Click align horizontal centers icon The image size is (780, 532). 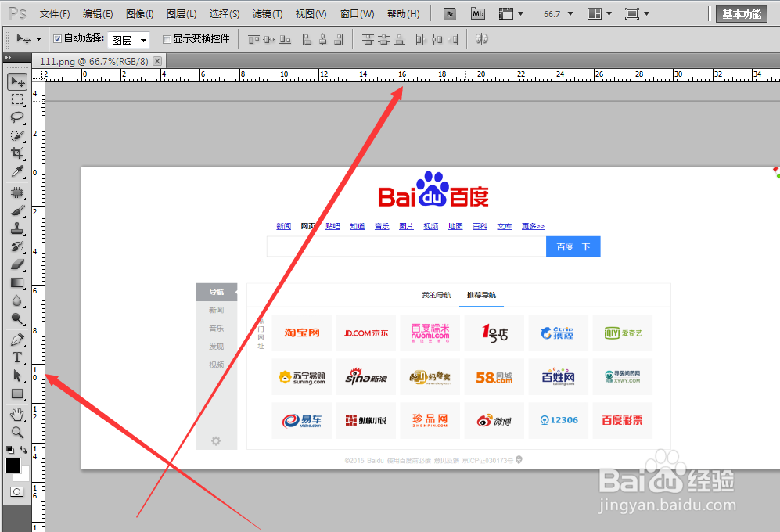(323, 39)
